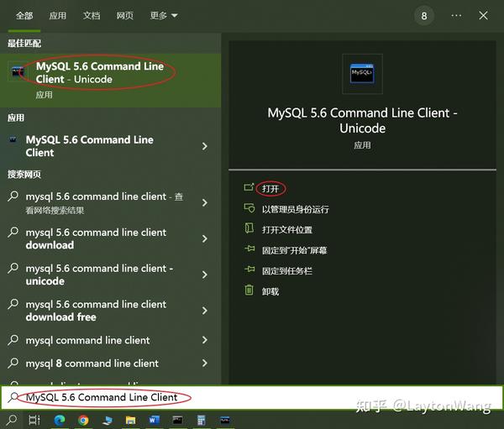Expand chevron for 'mysql 5.6 command line client download free'
The height and width of the screenshot is (429, 504).
204,311
